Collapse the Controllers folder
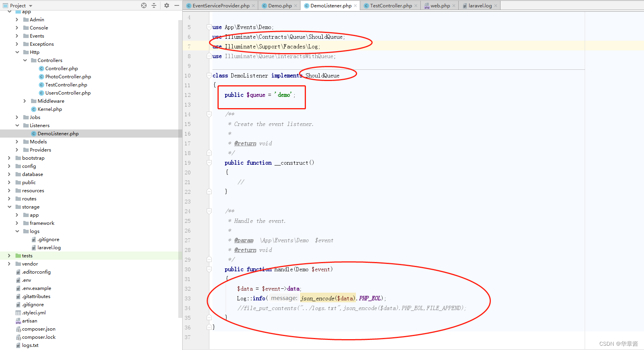The image size is (644, 350). coord(25,60)
